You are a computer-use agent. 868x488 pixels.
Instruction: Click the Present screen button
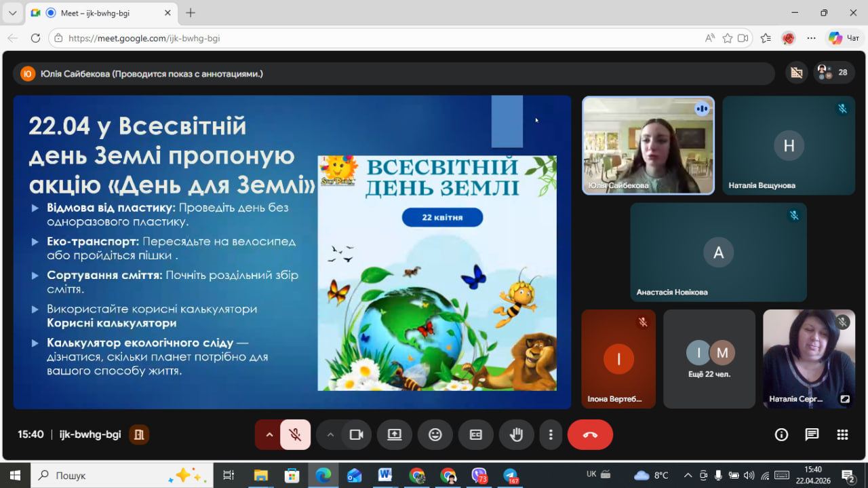(x=394, y=435)
